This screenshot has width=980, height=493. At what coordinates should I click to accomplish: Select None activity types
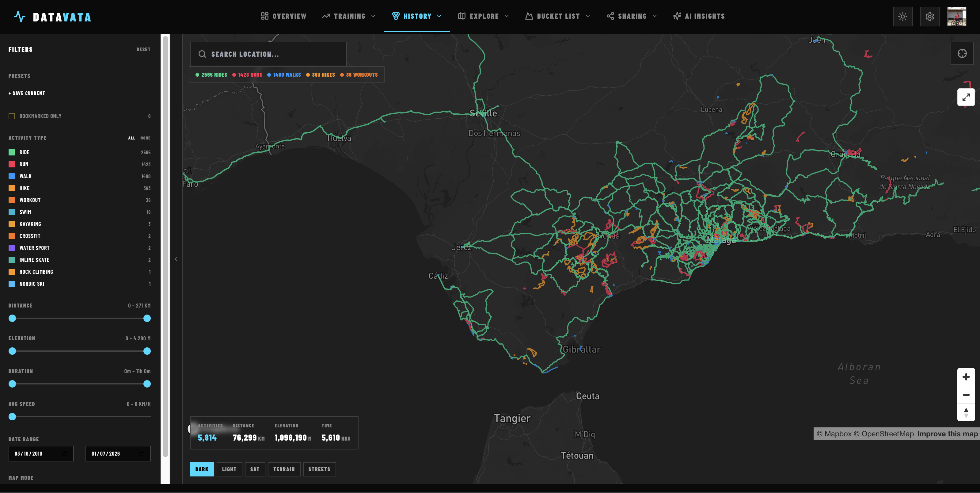[145, 138]
